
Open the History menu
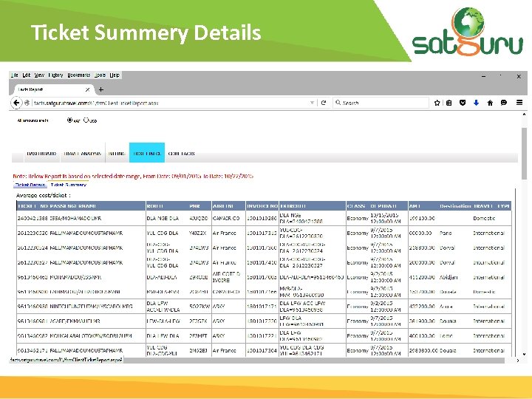tap(55, 75)
